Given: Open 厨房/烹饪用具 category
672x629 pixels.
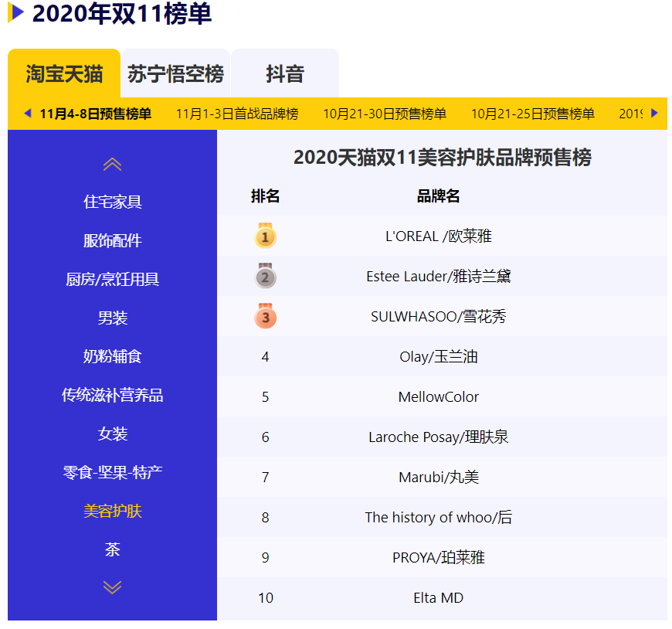Looking at the screenshot, I should pos(113,280).
